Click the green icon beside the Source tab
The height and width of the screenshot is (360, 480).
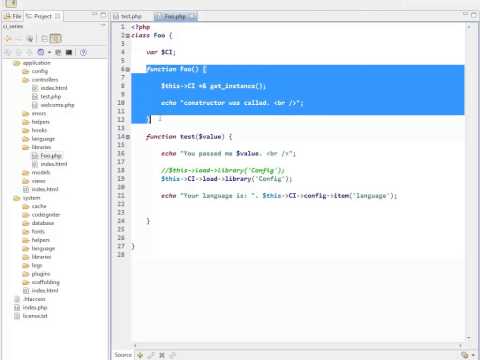140,355
